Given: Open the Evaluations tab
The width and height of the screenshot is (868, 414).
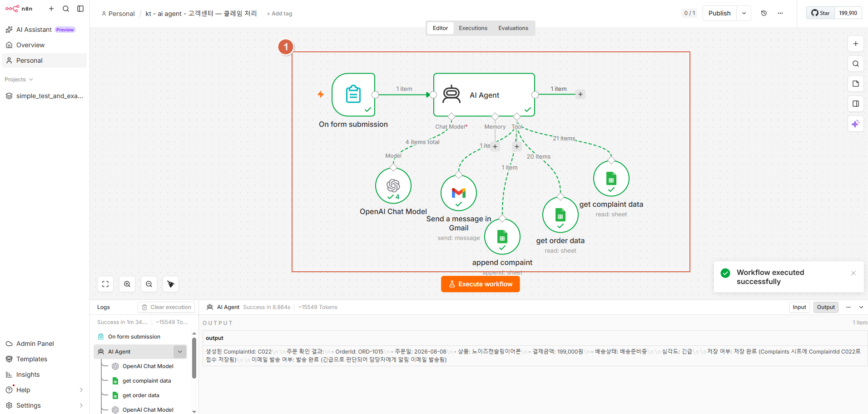Looking at the screenshot, I should coord(513,28).
